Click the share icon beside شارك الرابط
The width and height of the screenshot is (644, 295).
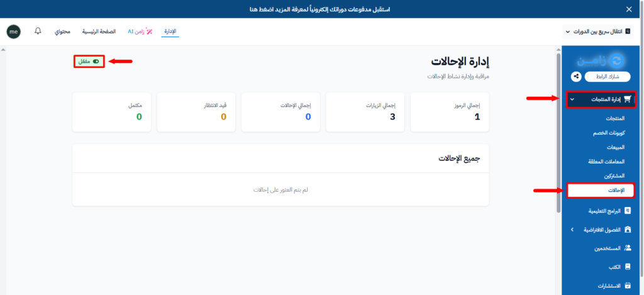[x=575, y=77]
